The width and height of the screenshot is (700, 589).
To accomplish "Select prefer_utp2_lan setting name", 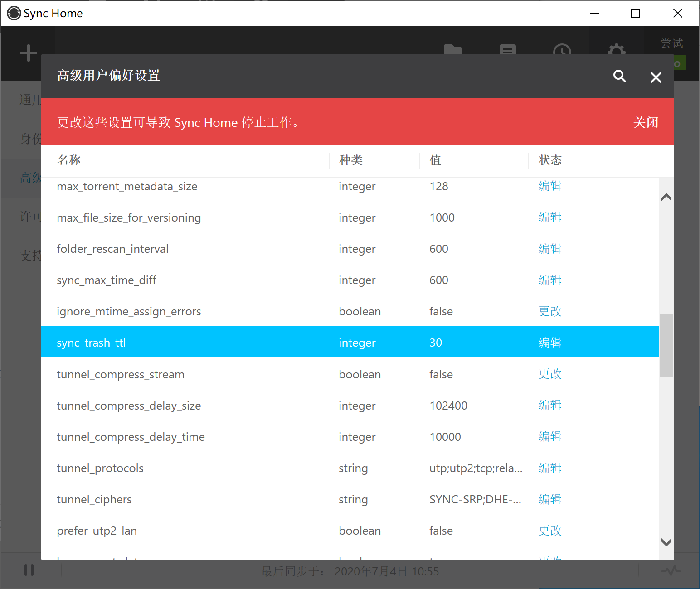I will 97,531.
